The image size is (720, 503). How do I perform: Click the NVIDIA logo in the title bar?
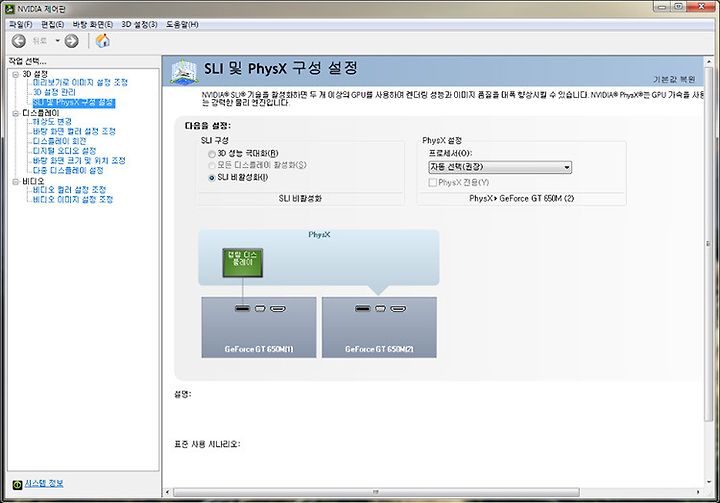coord(9,8)
